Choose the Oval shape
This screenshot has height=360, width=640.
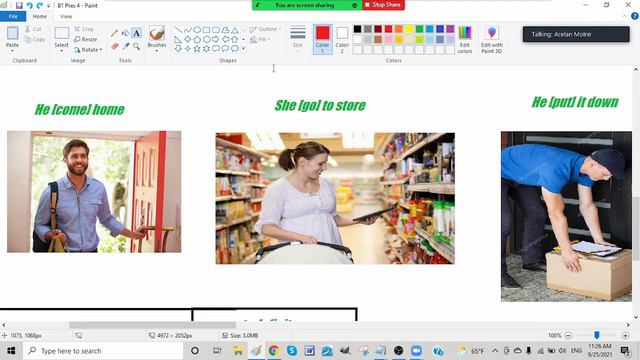[197, 30]
